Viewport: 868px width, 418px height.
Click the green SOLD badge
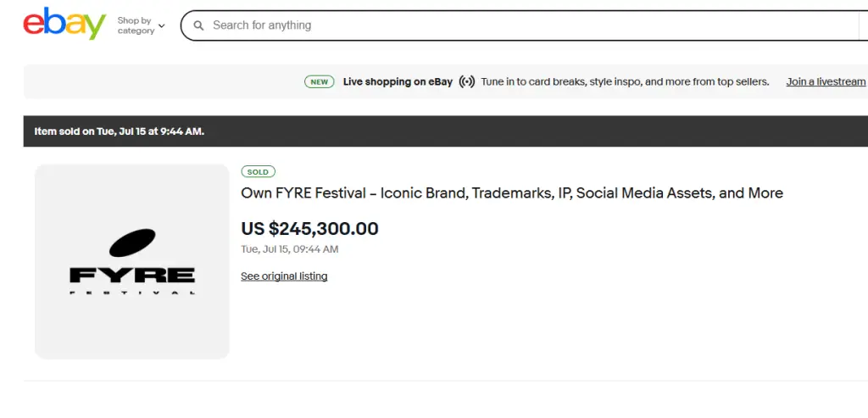point(258,171)
